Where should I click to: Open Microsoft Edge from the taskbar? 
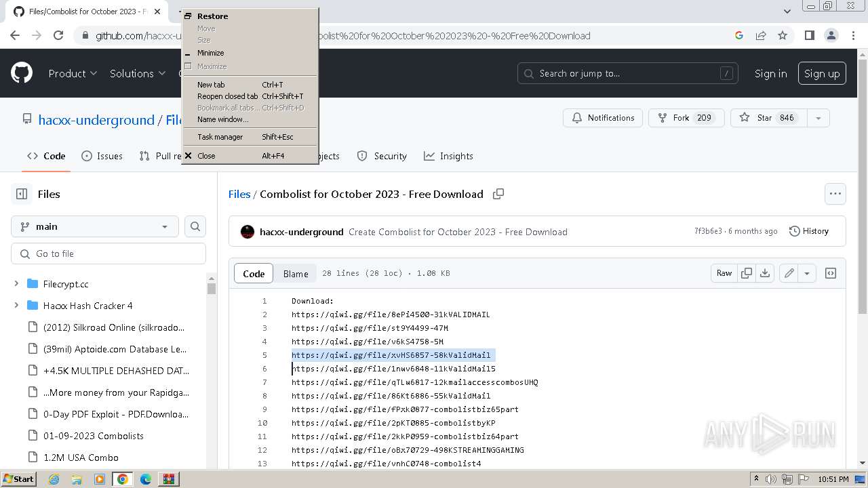click(x=145, y=479)
